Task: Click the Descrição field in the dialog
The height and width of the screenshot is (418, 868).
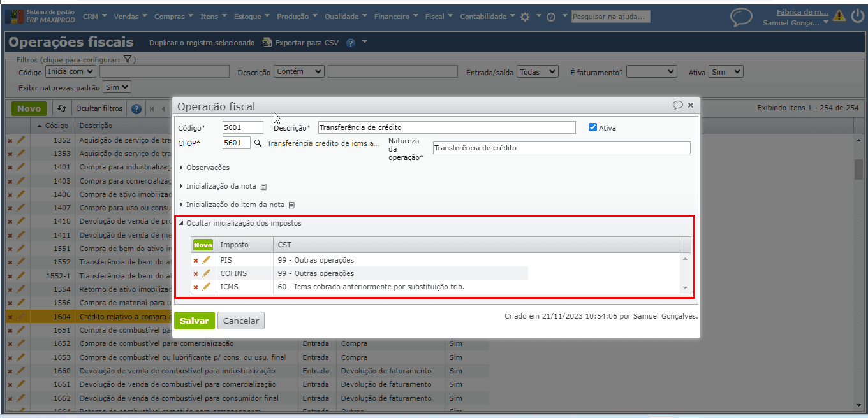Action: tap(446, 127)
